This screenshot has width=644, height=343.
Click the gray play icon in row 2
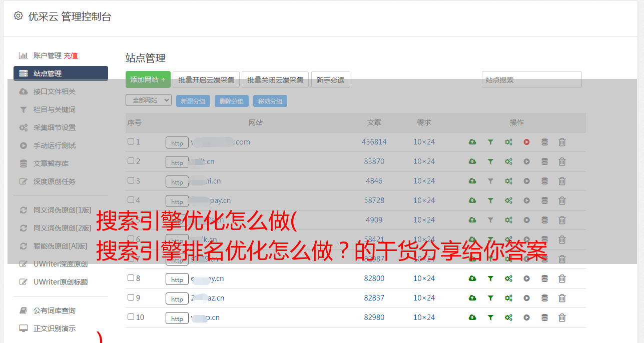pyautogui.click(x=526, y=161)
